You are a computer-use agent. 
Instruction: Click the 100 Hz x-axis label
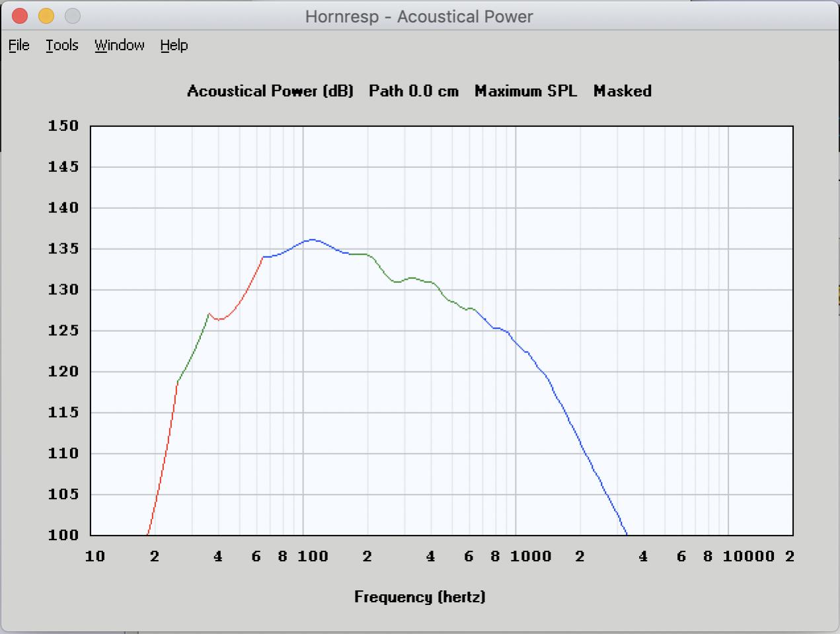click(x=313, y=556)
